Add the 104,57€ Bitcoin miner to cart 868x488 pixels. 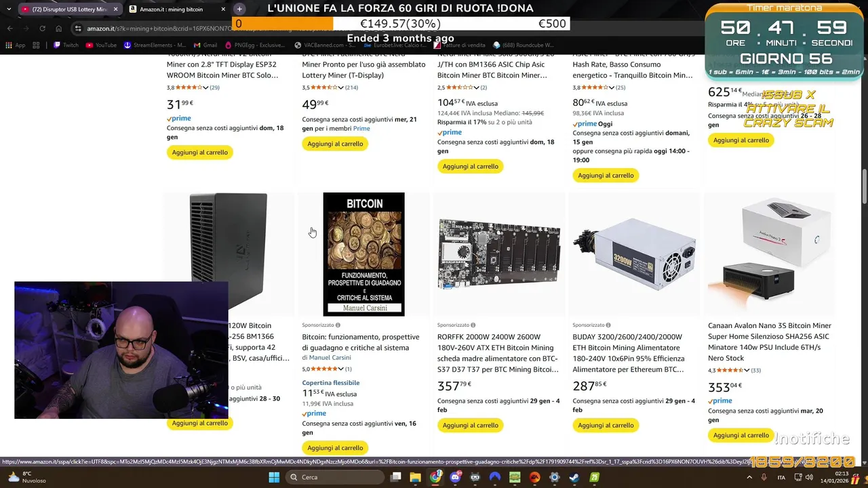point(470,166)
